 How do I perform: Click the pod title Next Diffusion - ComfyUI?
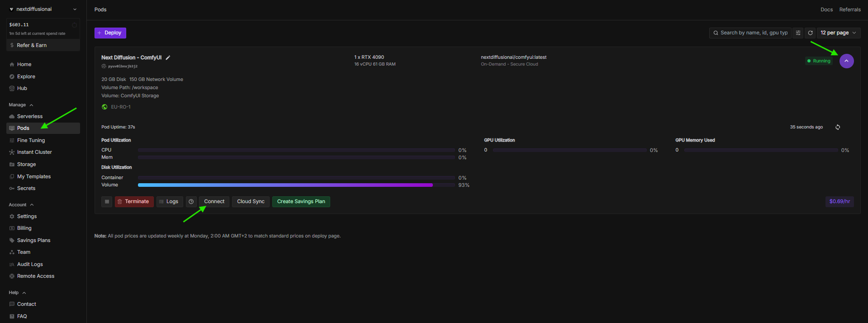(131, 57)
